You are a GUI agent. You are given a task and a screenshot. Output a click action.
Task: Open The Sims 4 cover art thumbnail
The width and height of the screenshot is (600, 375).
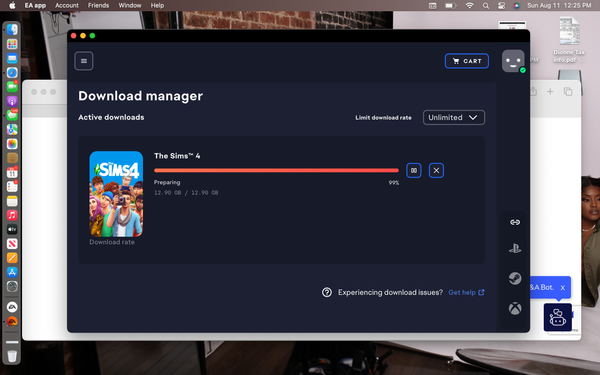pyautogui.click(x=116, y=194)
